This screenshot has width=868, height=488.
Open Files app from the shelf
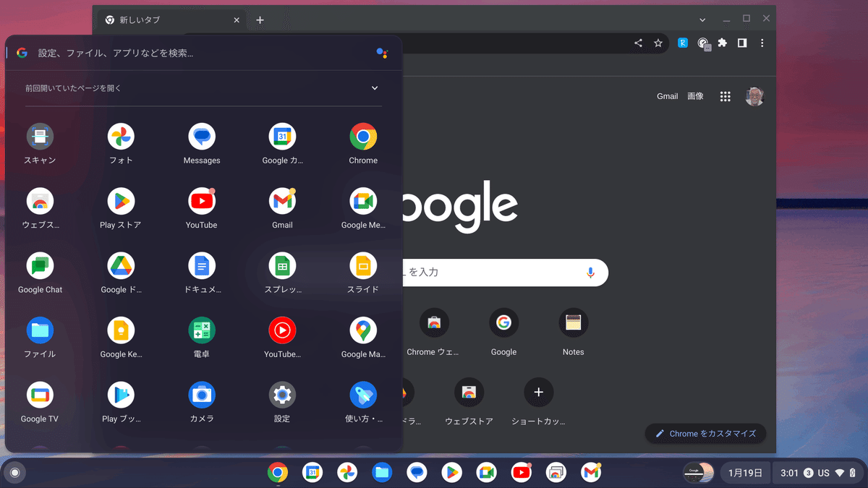(x=383, y=473)
